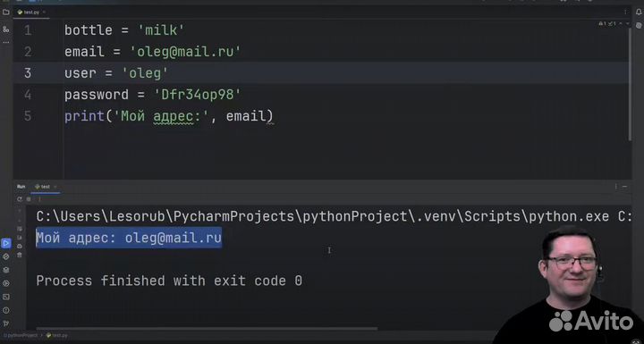The image size is (644, 344).
Task: Click the code "bottle = 'milk'"
Action: tap(125, 30)
